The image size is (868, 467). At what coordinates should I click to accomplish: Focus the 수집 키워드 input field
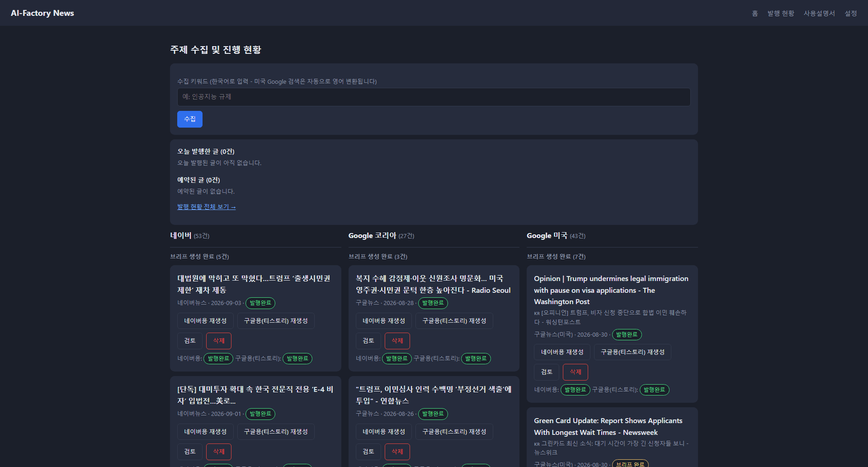[x=434, y=97]
